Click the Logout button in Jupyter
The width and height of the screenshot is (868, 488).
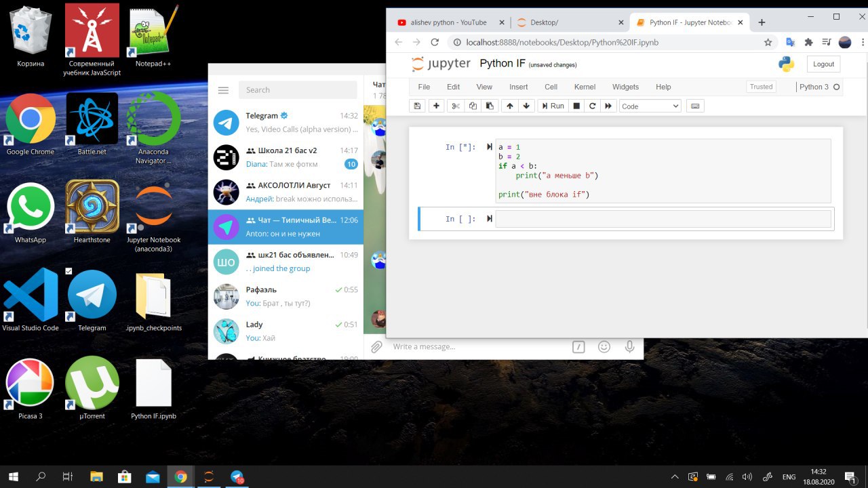823,64
